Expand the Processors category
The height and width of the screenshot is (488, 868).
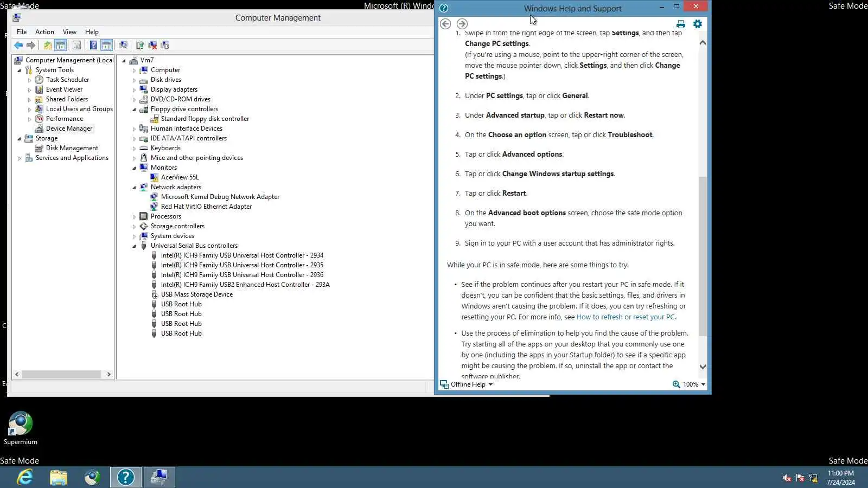tap(134, 217)
